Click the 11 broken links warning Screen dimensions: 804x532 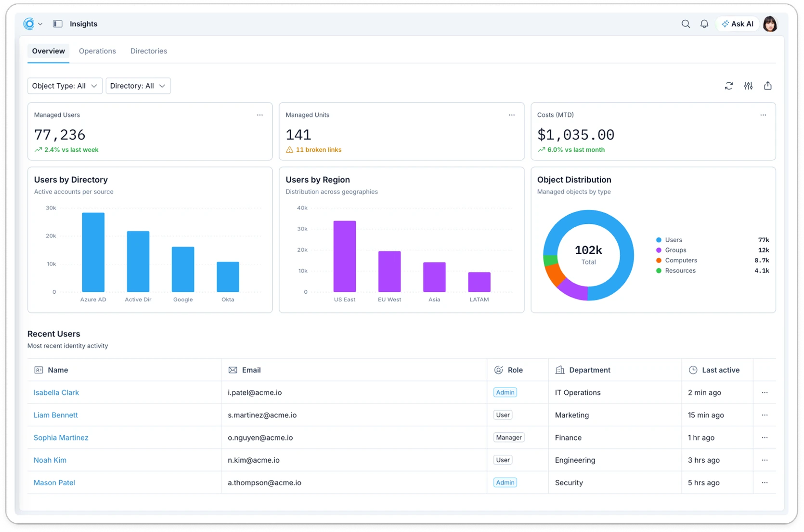[x=313, y=150]
